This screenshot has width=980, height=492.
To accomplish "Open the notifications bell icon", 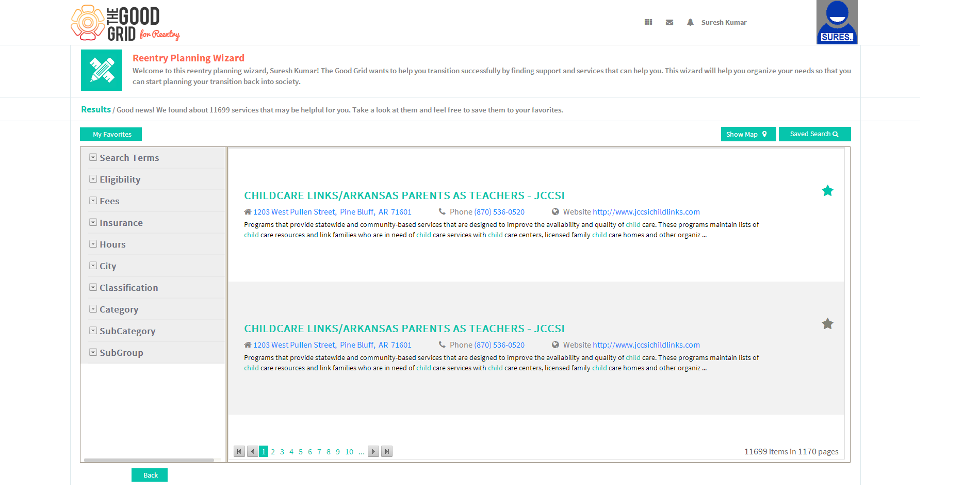I will (690, 22).
